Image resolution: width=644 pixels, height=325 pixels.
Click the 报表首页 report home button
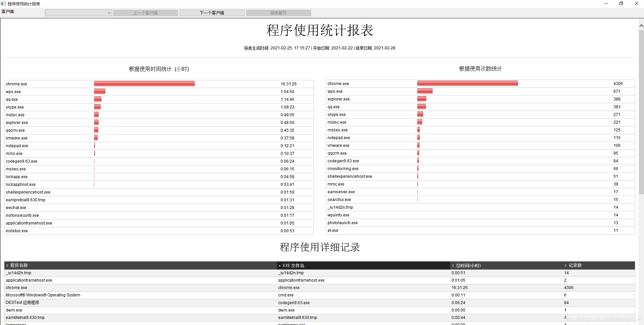point(278,13)
